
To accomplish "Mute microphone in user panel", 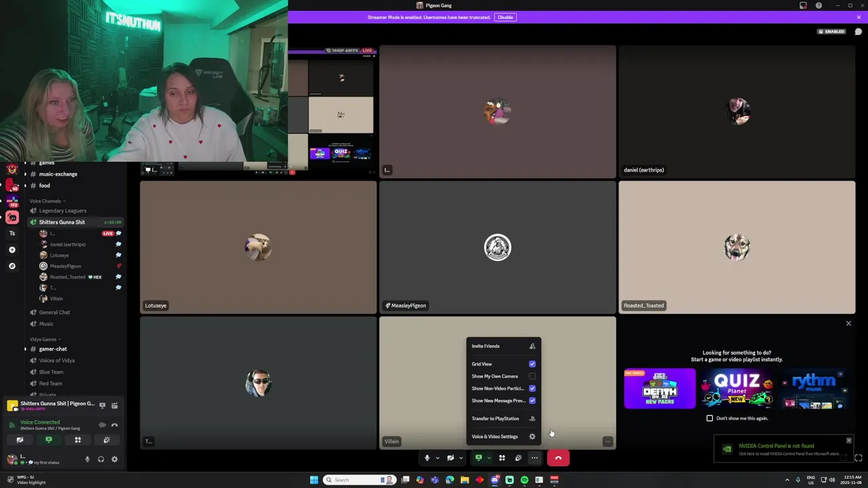I will pos(87,460).
